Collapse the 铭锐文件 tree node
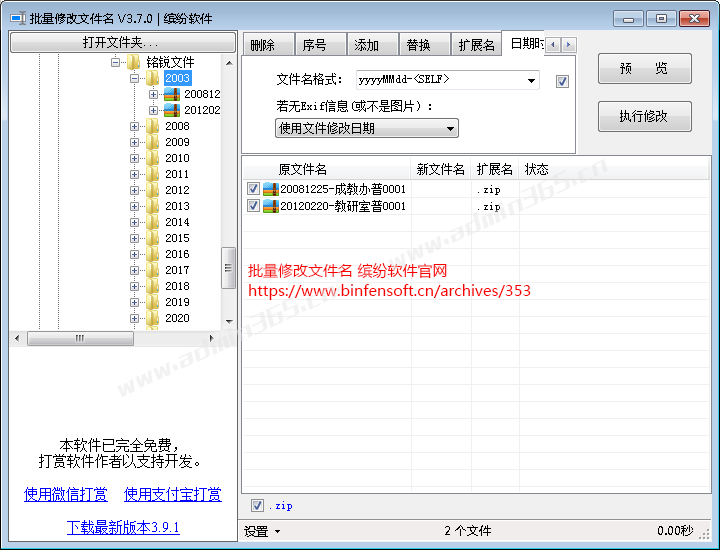The image size is (720, 550). click(115, 62)
